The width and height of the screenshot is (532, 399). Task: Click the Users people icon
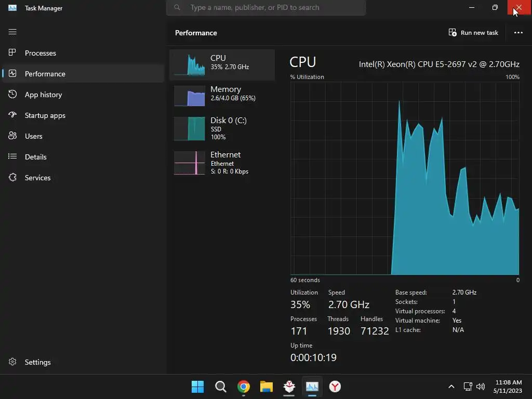pos(12,136)
